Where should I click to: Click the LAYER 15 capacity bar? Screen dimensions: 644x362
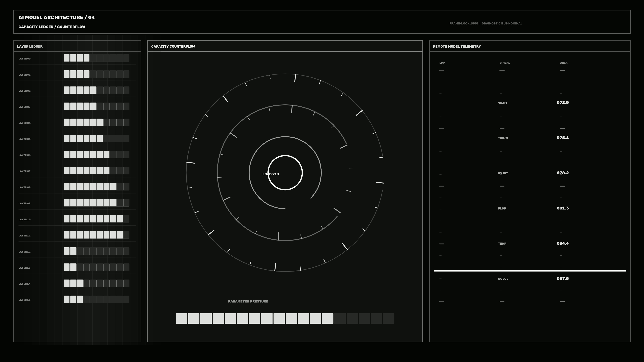[x=96, y=299]
